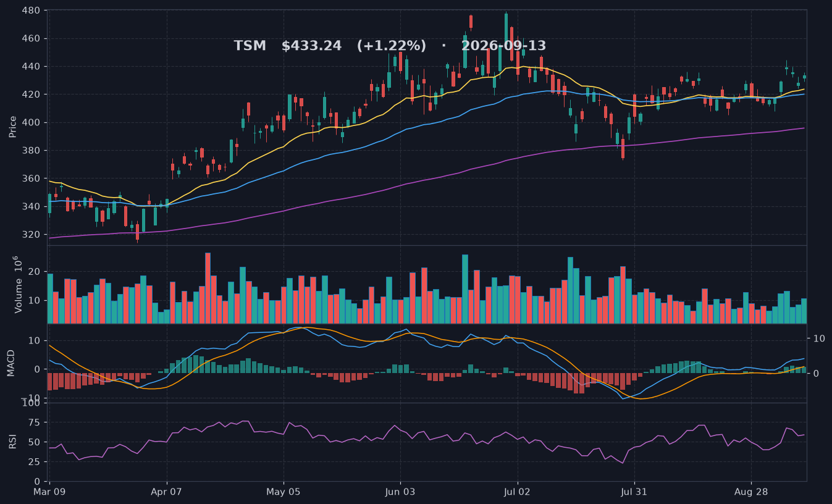Click the May 05 date label
Screen dimensions: 832x504
point(284,492)
